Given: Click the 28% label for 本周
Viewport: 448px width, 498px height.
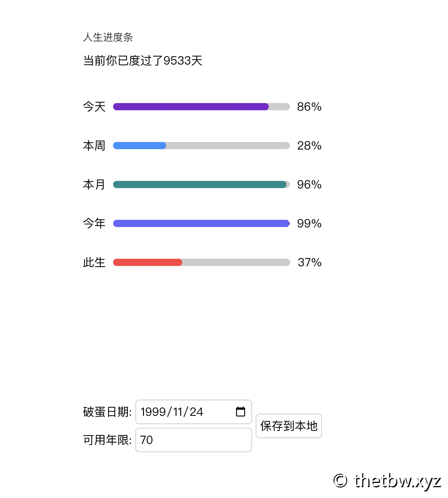Looking at the screenshot, I should (309, 146).
